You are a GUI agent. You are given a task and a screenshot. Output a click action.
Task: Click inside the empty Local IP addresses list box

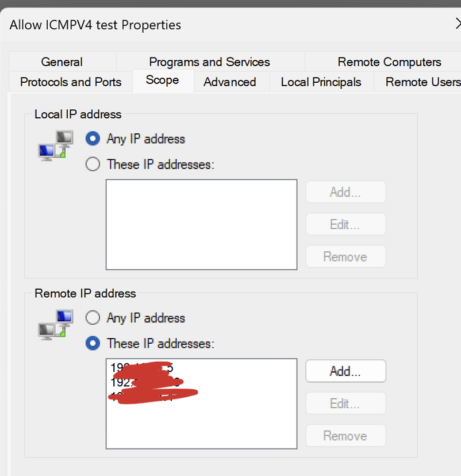[201, 224]
